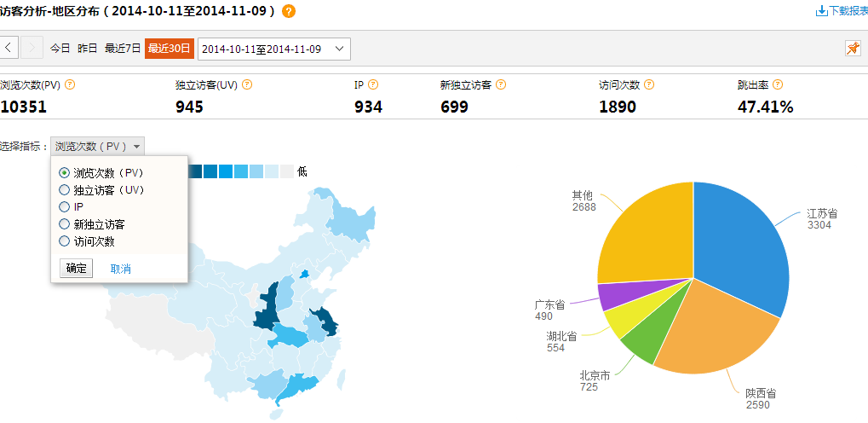
Task: Open the help icon next to 跳出率
Action: 778,84
